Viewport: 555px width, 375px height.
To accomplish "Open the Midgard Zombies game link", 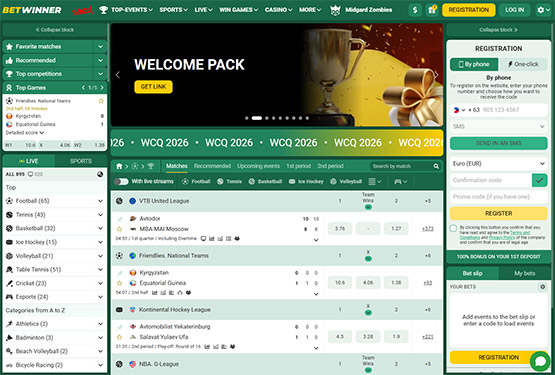I will pos(361,10).
